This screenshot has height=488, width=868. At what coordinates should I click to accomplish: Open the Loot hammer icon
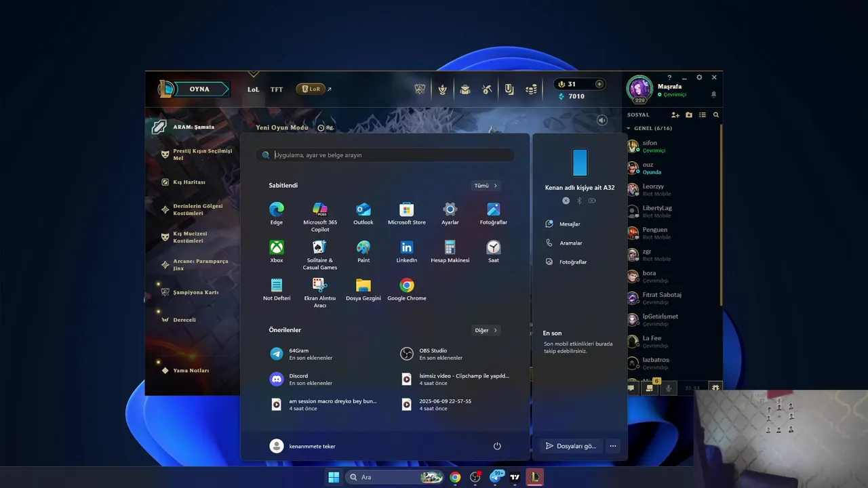pos(487,89)
